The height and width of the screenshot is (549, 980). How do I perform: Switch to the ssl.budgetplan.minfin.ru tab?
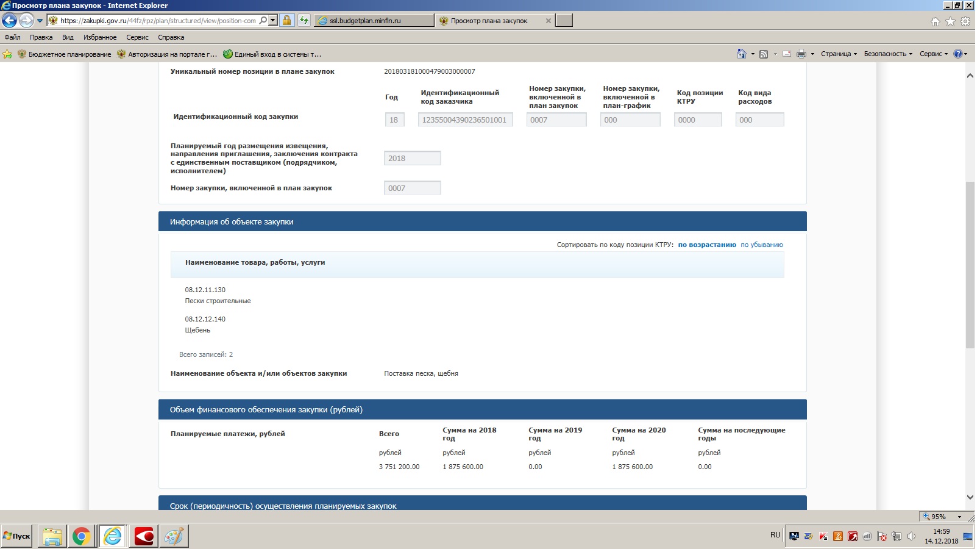(x=374, y=21)
